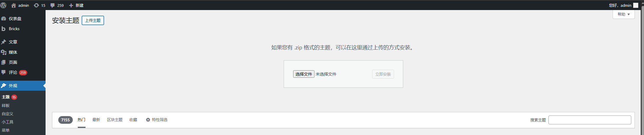This screenshot has width=644, height=135.
Task: Click the updates icon showing 15
Action: coord(36,5)
